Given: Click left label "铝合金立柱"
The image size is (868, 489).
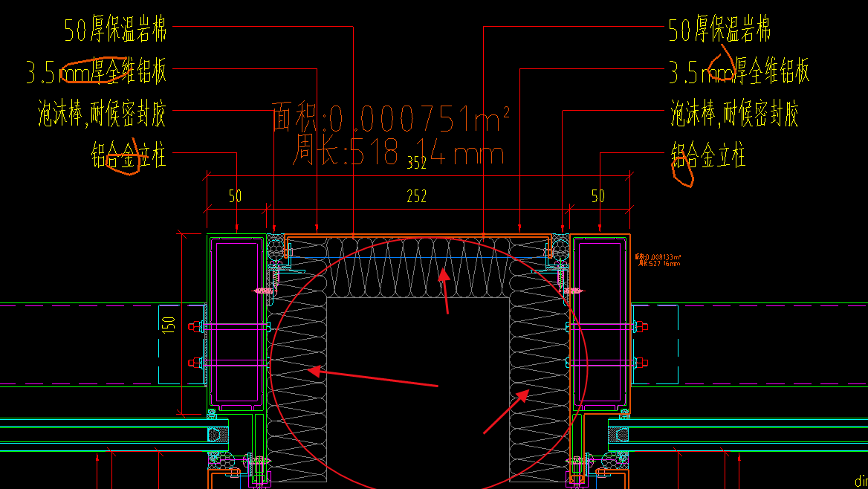Looking at the screenshot, I should 129,155.
